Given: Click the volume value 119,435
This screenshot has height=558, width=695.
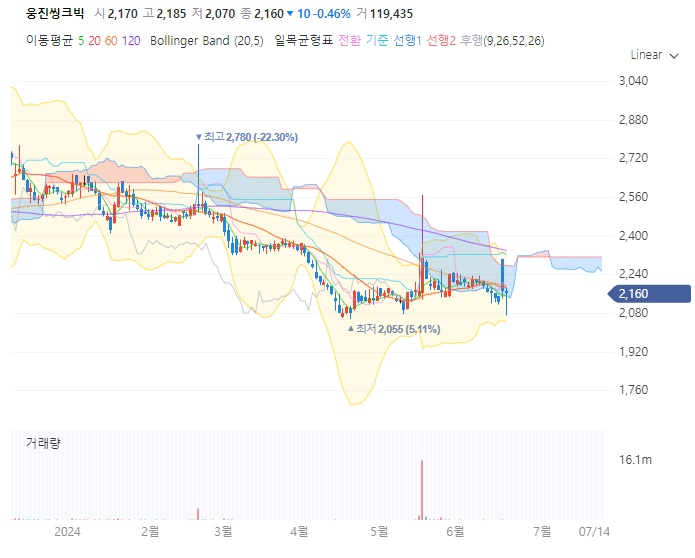Looking at the screenshot, I should [x=391, y=14].
